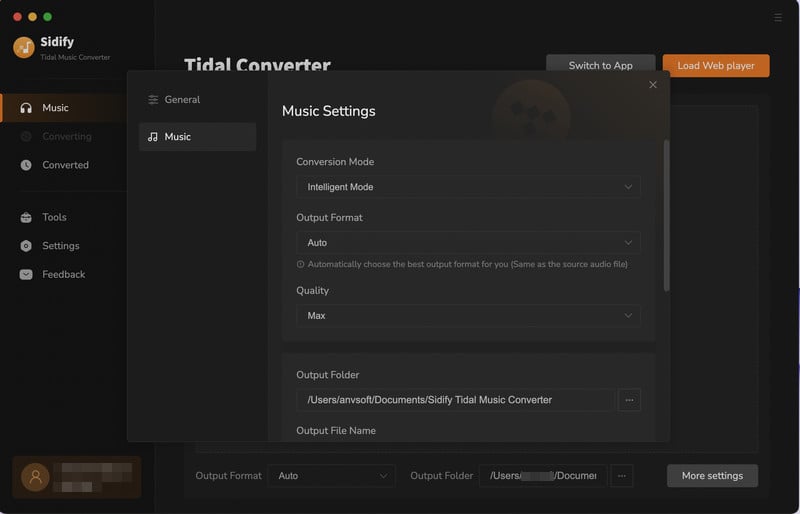
Task: Open the Conversion Mode dropdown
Action: click(x=468, y=187)
